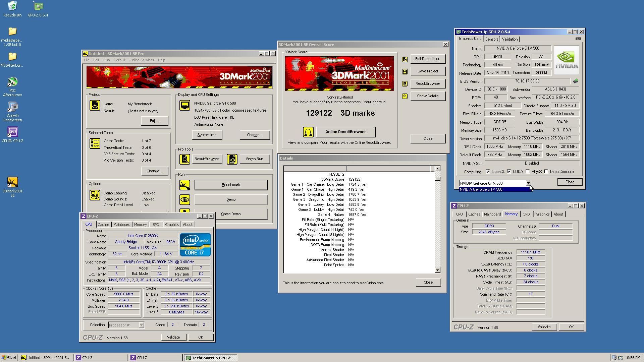Select NVIDIA GeForce GTX 580 from dropdown list
644x362 pixels.
494,189
